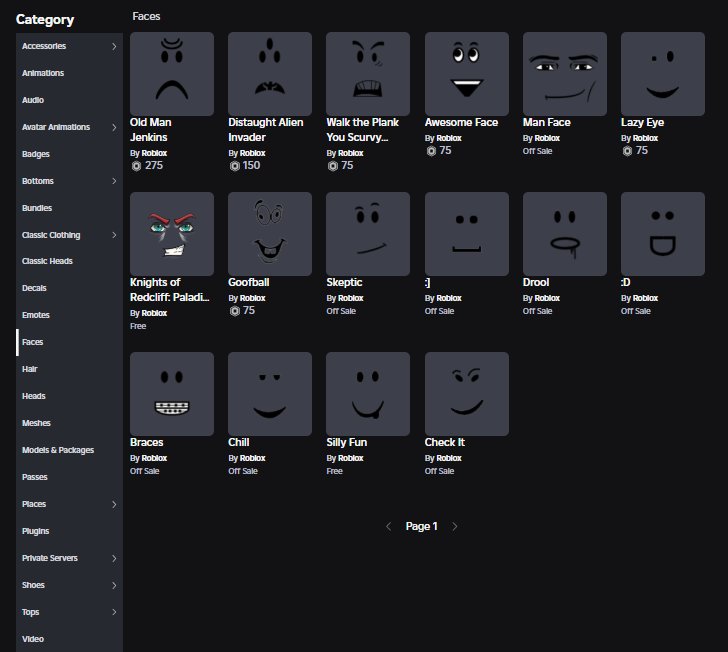The height and width of the screenshot is (652, 728).
Task: Click the Robux icon under Goofball
Action: point(234,311)
